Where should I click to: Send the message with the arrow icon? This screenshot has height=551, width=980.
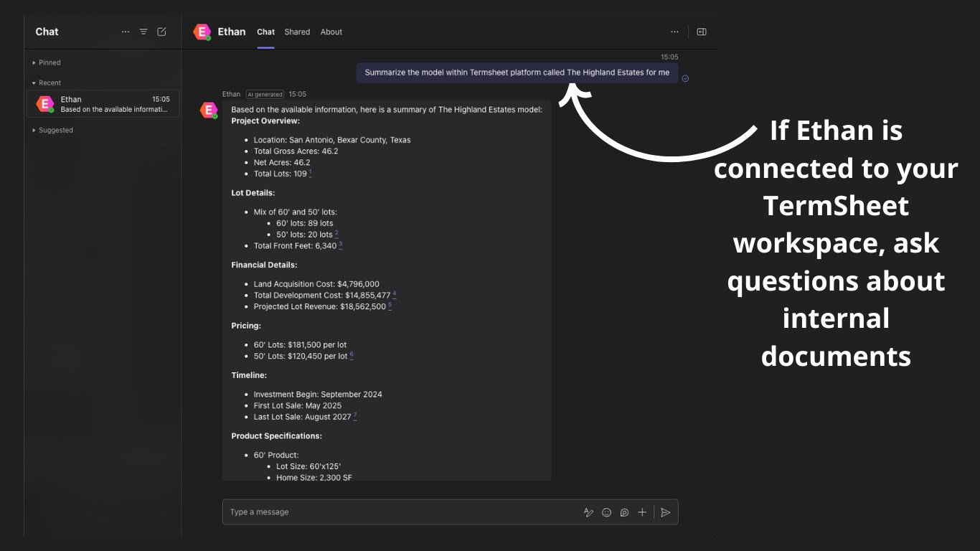666,512
